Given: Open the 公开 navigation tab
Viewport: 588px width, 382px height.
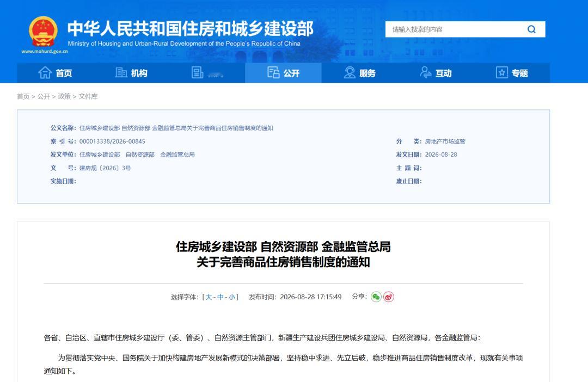Looking at the screenshot, I should pos(283,73).
